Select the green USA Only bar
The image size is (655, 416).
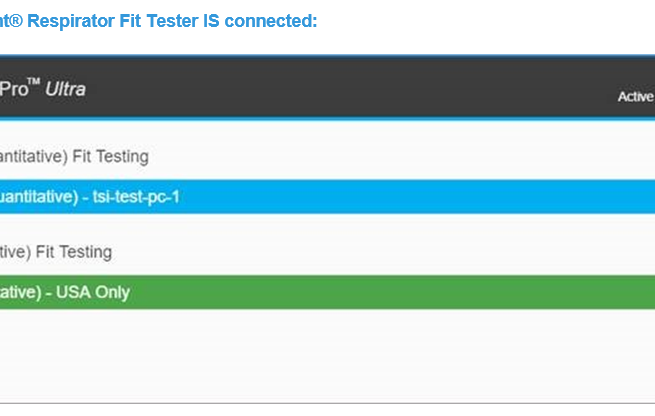328,292
